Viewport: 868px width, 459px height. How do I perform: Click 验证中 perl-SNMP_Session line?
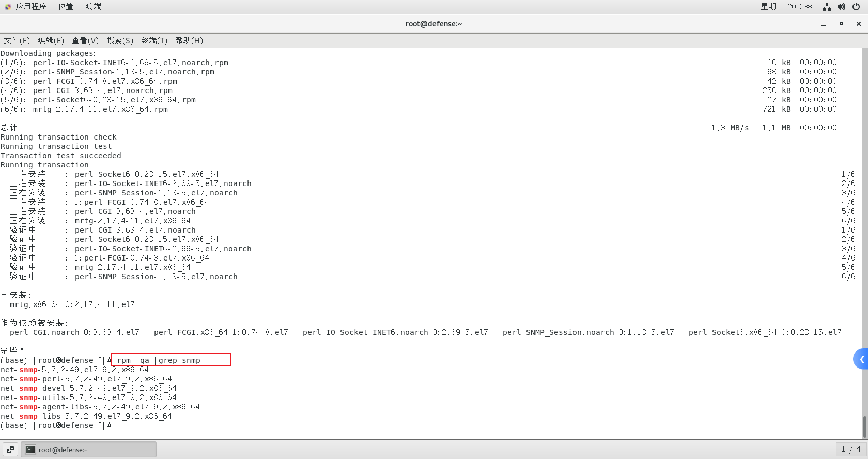[123, 277]
